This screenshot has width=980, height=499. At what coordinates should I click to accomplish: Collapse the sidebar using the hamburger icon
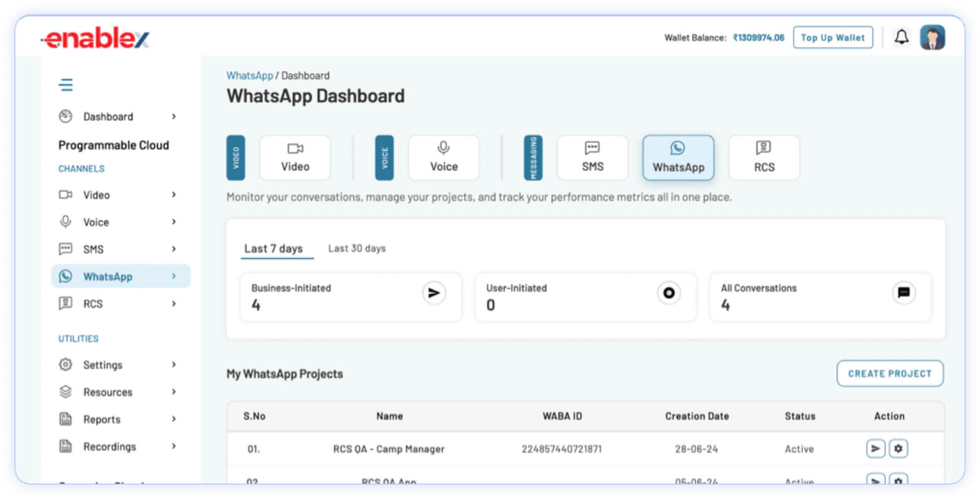pyautogui.click(x=65, y=85)
